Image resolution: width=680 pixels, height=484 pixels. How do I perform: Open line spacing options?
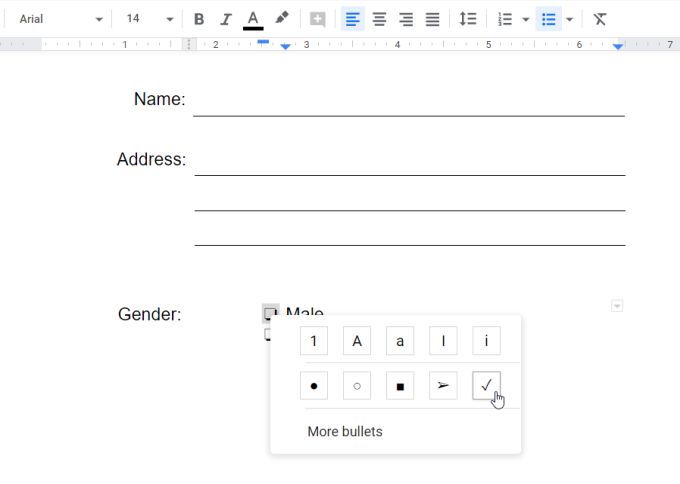pyautogui.click(x=467, y=19)
